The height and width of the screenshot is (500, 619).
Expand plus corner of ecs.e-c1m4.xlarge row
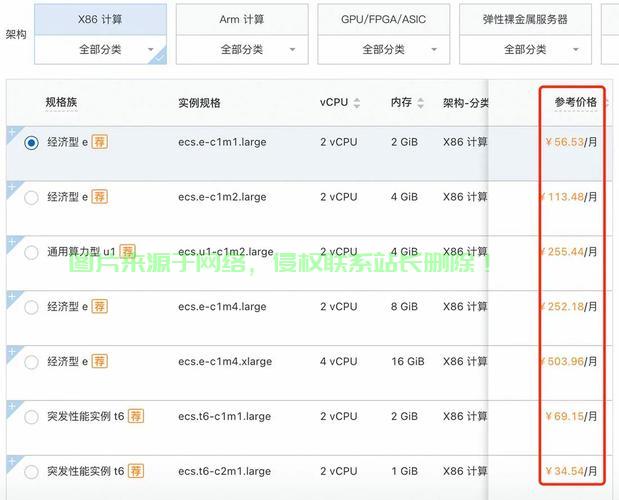[x=12, y=352]
